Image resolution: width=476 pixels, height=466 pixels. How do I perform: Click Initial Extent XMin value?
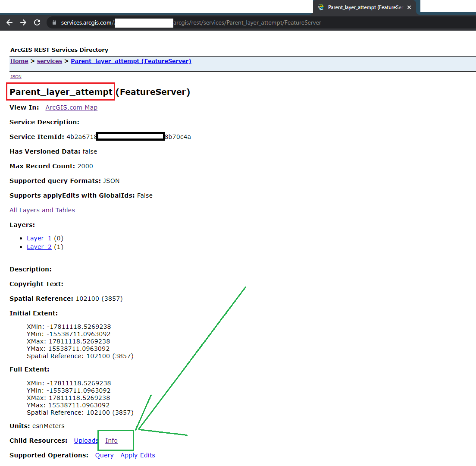coord(79,327)
